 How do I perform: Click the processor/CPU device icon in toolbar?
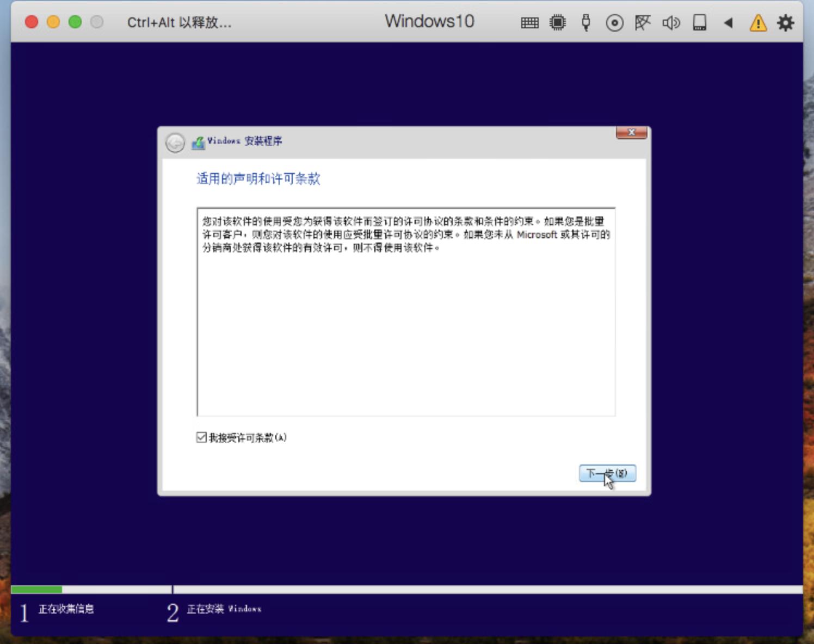[x=558, y=22]
